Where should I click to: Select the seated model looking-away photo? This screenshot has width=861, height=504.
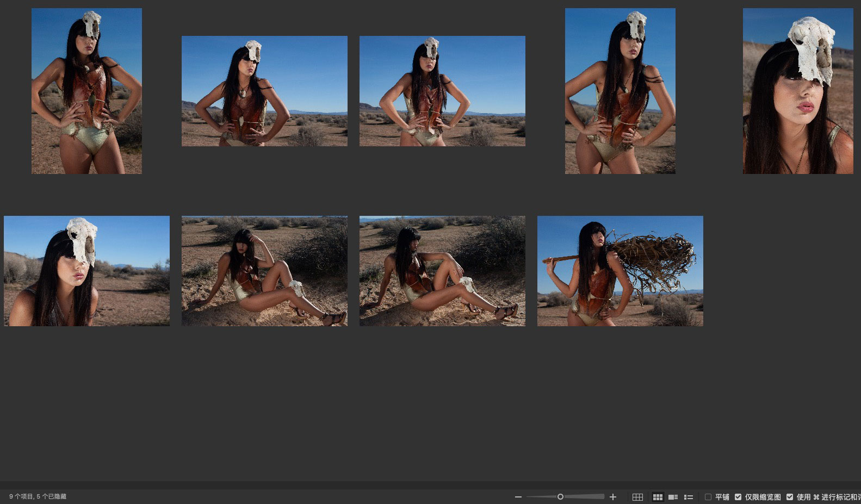click(x=442, y=271)
